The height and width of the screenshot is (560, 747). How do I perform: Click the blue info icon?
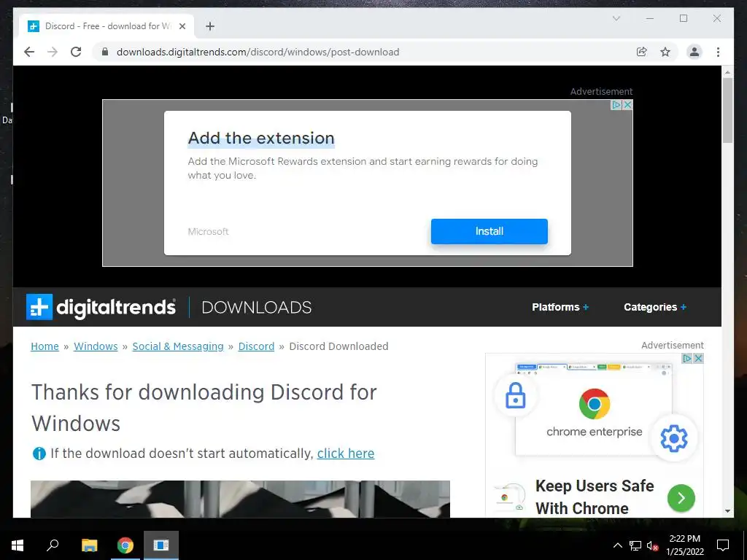pos(39,454)
